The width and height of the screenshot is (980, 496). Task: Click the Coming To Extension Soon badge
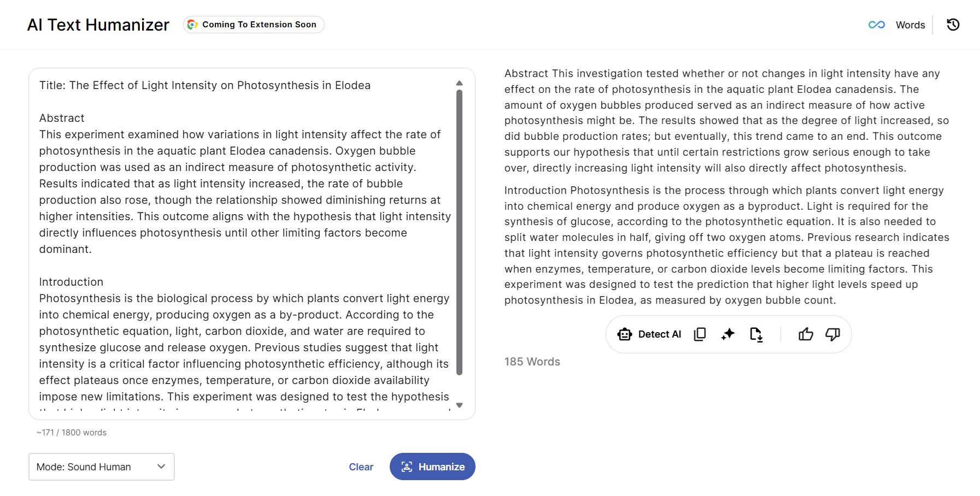pyautogui.click(x=253, y=24)
